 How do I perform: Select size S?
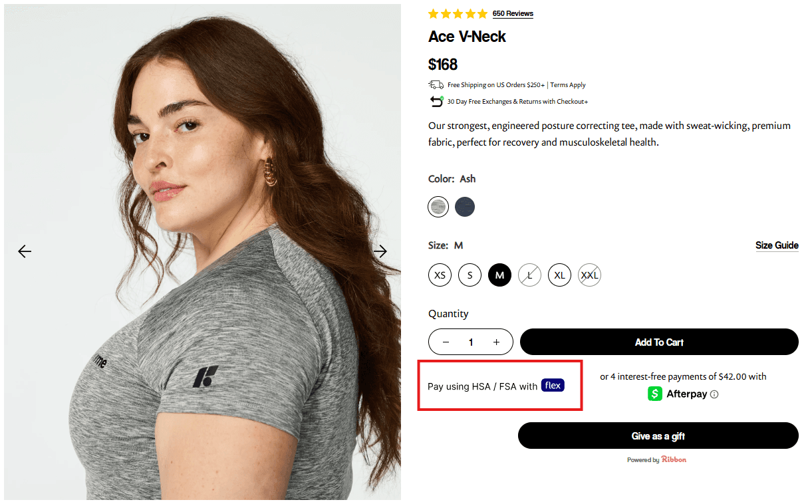470,275
